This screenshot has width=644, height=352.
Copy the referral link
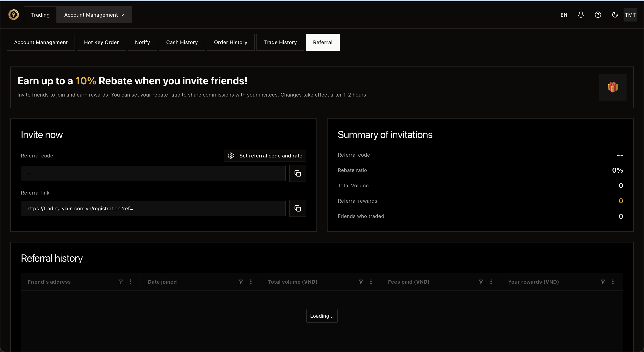coord(298,208)
